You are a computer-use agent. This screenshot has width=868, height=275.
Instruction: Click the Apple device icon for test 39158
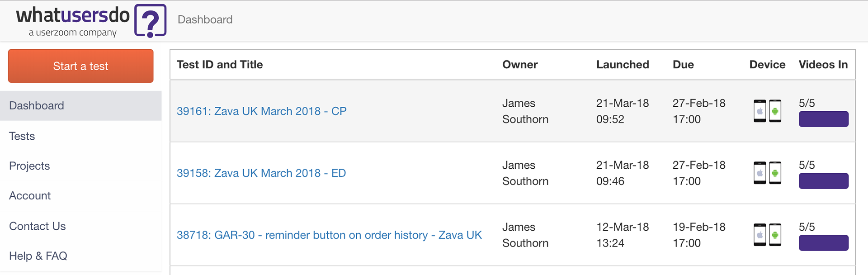760,173
